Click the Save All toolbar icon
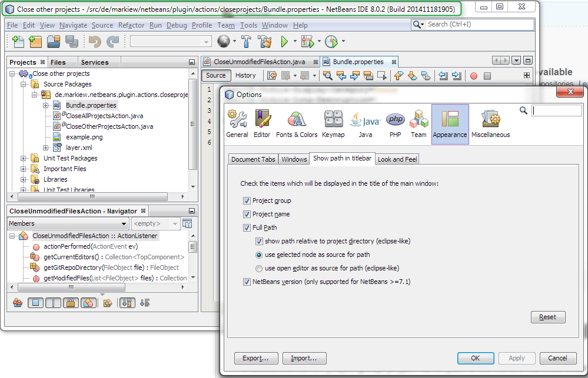The width and height of the screenshot is (588, 378). [x=72, y=41]
